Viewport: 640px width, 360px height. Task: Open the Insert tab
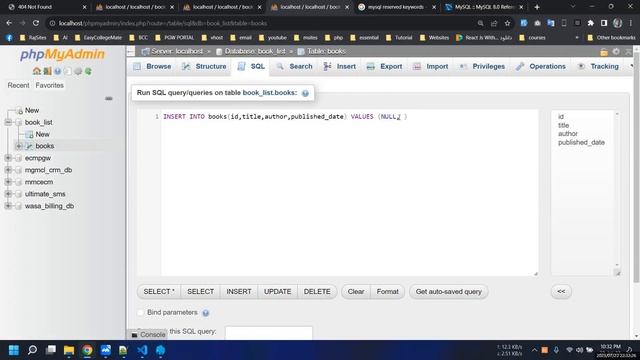(340, 67)
